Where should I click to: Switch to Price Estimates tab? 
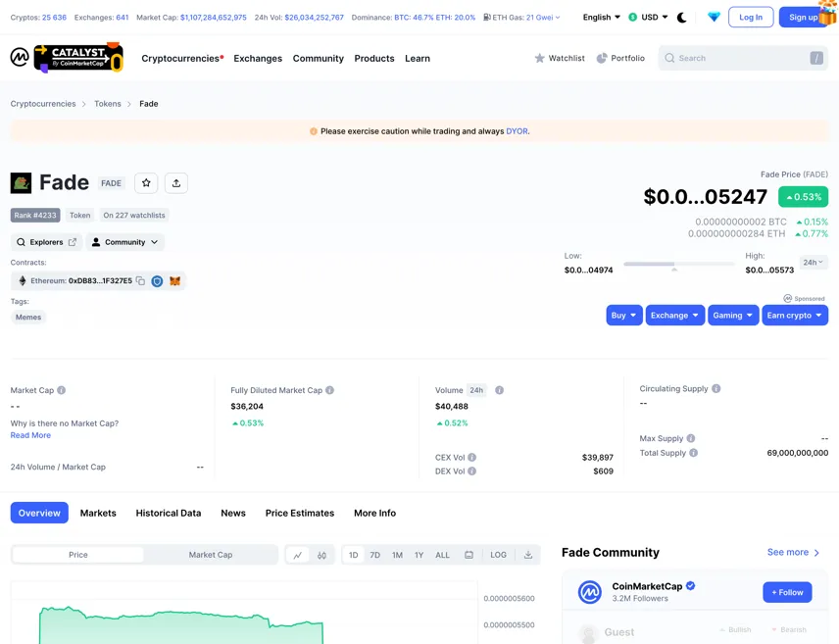pos(300,513)
